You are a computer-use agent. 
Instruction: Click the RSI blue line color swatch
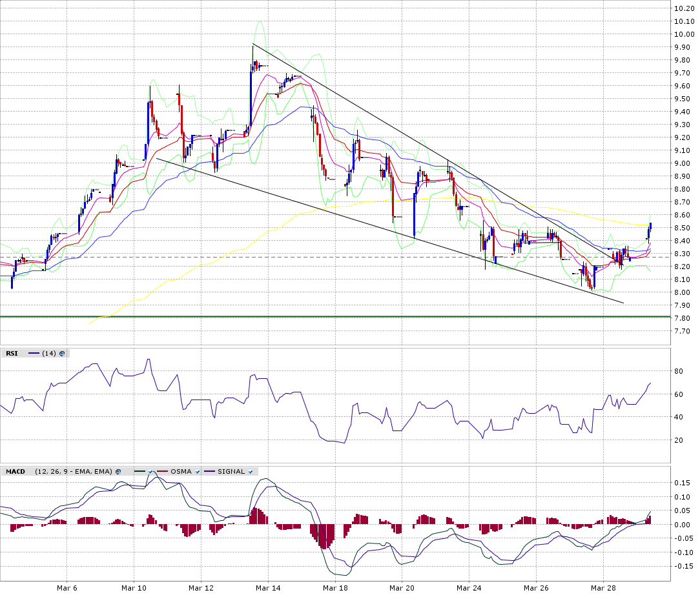coord(34,354)
